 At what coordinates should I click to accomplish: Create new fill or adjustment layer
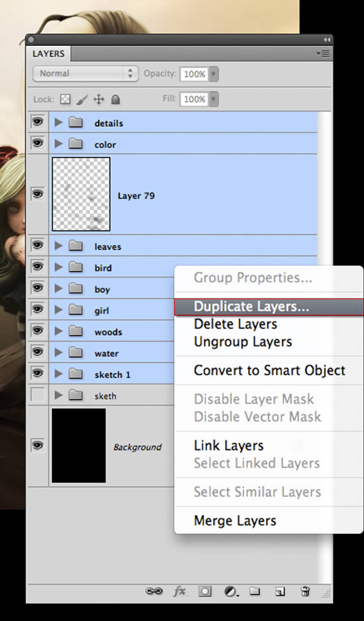pos(230,592)
